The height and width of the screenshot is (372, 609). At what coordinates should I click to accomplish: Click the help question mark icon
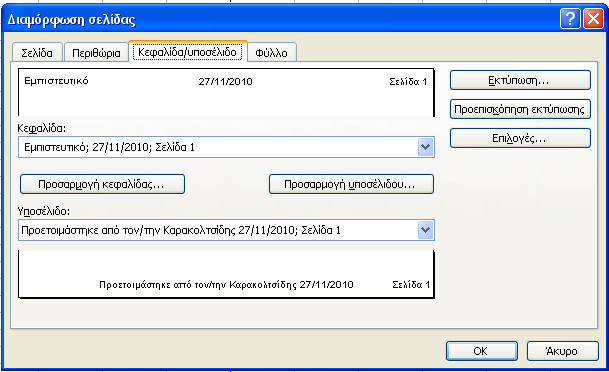pyautogui.click(x=570, y=19)
